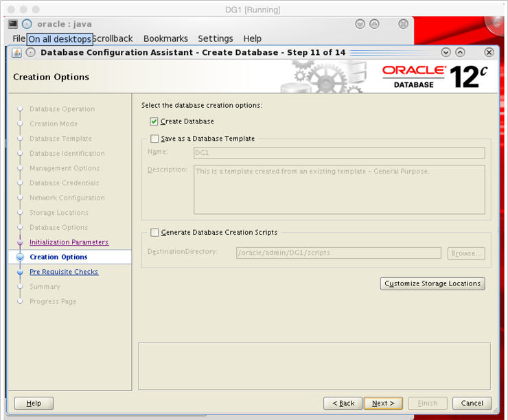
Task: Open the Bookmarks menu
Action: [x=165, y=38]
